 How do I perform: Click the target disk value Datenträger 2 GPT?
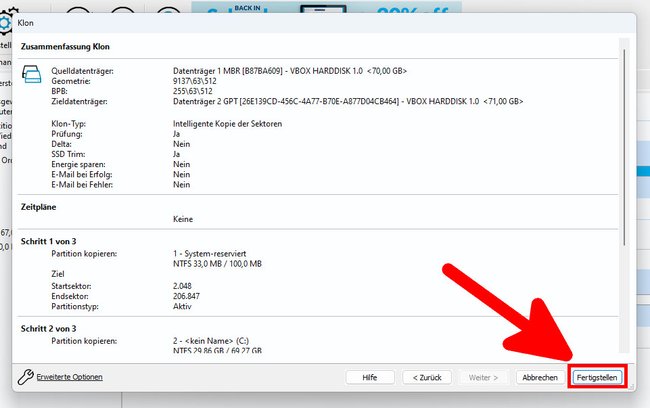[348, 101]
